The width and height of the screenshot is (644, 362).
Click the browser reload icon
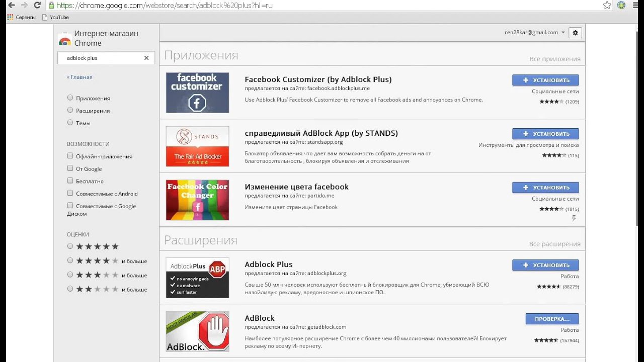37,6
